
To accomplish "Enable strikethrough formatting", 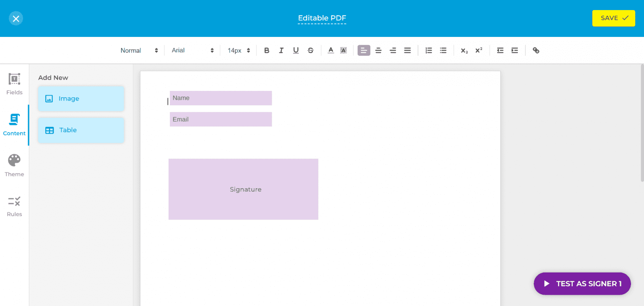I will click(x=310, y=50).
